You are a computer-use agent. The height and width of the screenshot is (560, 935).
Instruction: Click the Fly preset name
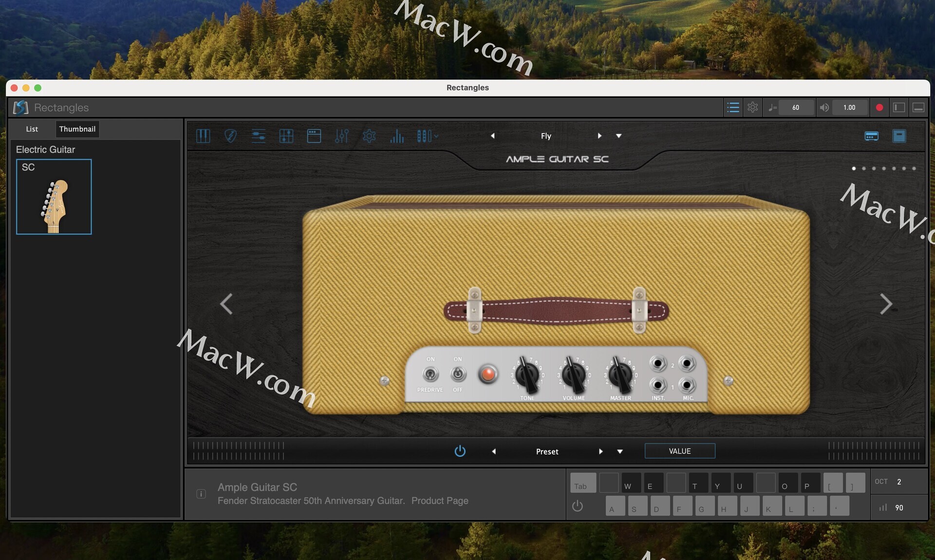pos(546,136)
